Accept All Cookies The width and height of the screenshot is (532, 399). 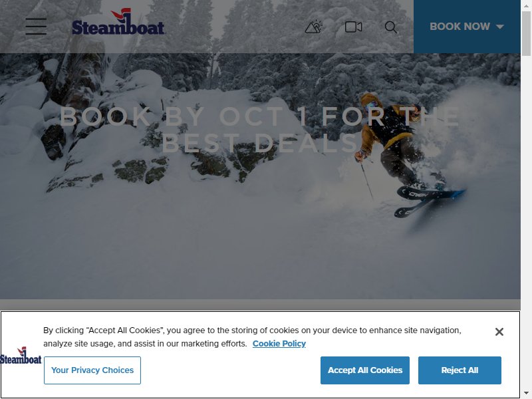[x=364, y=370]
